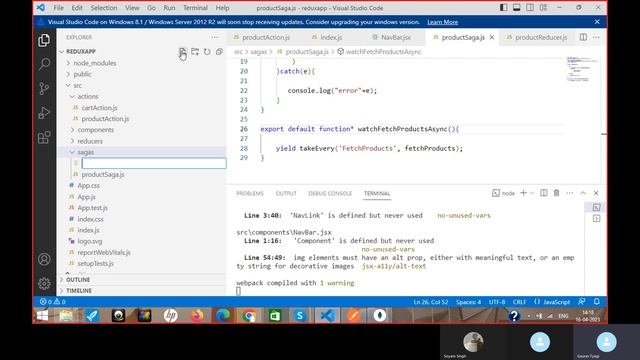Screen dimensions: 640x360
Task: Expand the OUTLINE section
Action: 78,280
